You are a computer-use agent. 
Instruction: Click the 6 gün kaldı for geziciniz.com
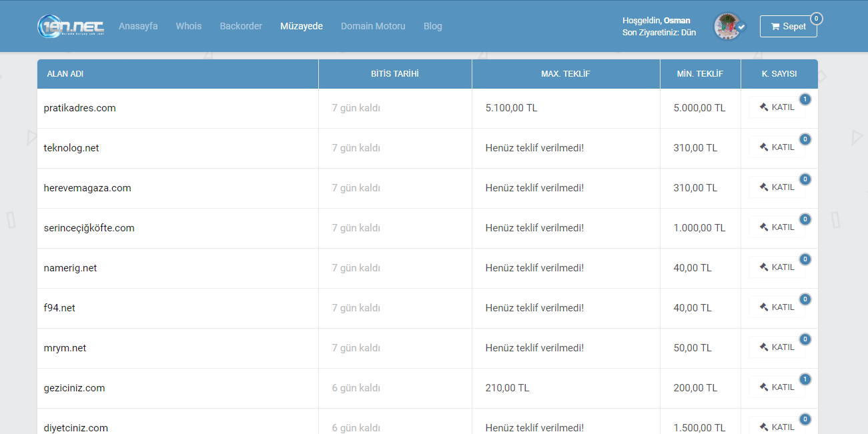pyautogui.click(x=356, y=388)
